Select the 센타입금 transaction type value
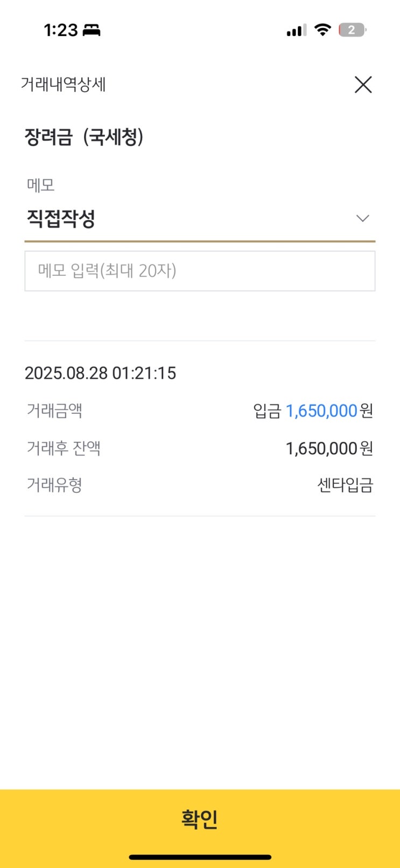 tap(345, 485)
